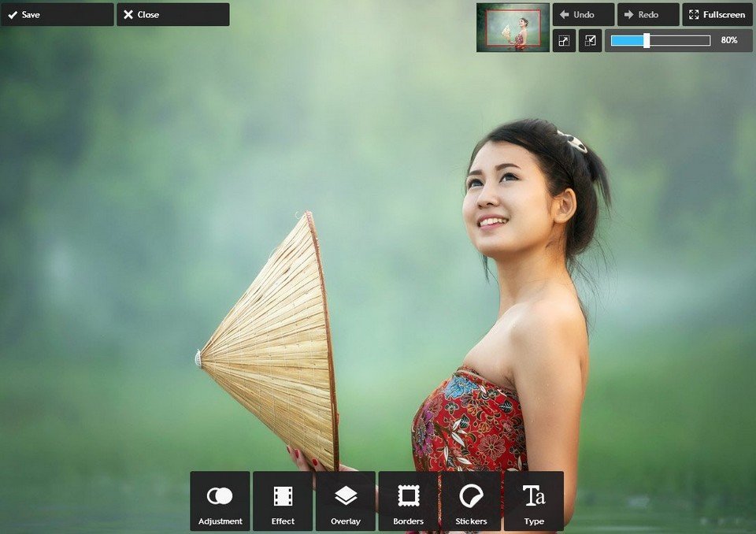Undo the last edit
Viewport: 756px width, 534px height.
(x=584, y=14)
